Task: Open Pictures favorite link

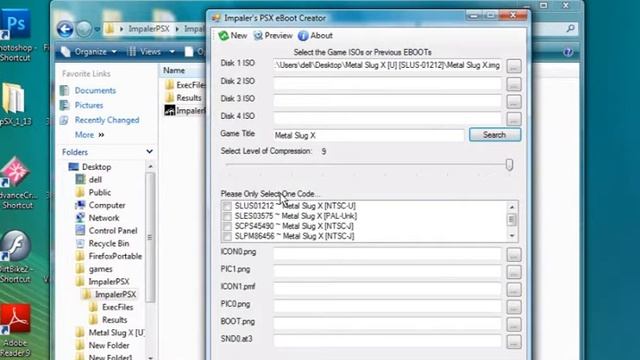Action: tap(89, 105)
